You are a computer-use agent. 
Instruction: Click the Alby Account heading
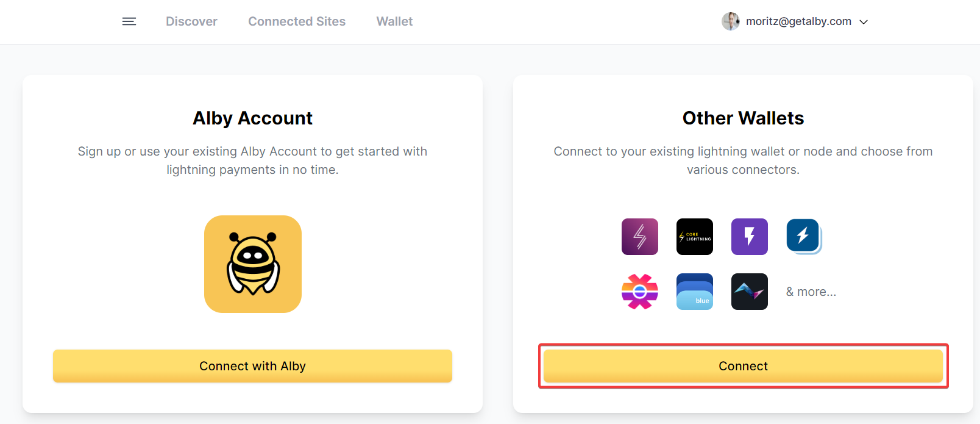pos(253,118)
